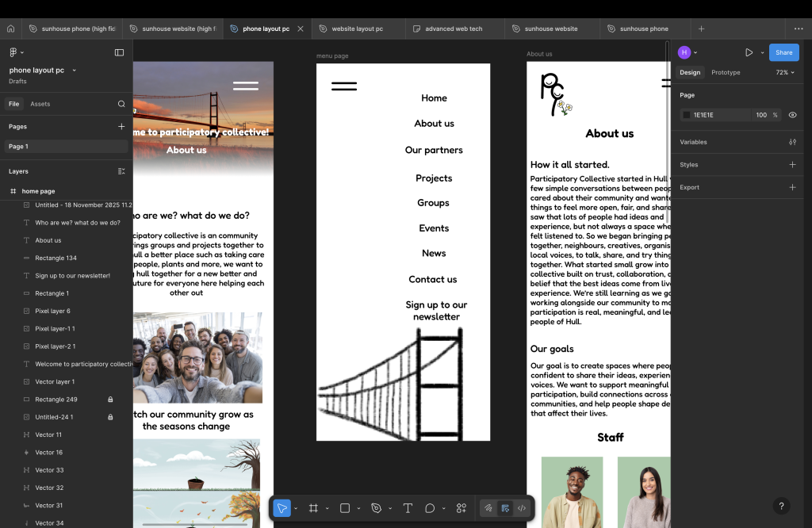
Task: Expand the Rectangle shape tools dropdown
Action: point(359,508)
